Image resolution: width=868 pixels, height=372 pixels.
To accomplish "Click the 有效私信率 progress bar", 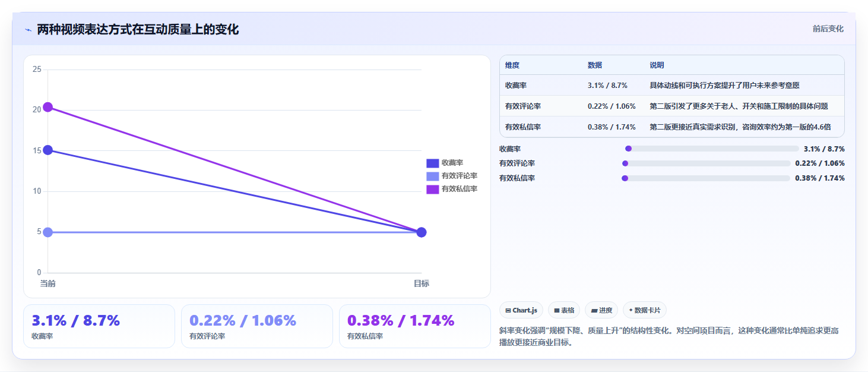I will 706,178.
